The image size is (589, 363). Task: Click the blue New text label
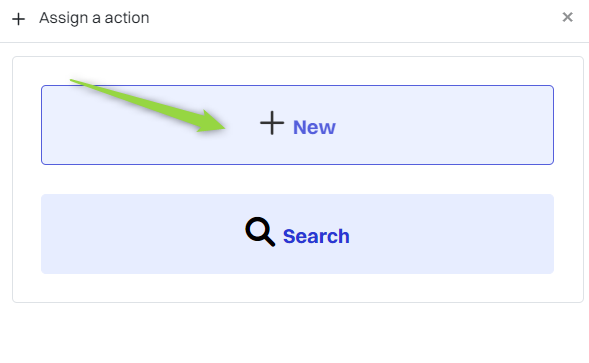[314, 127]
